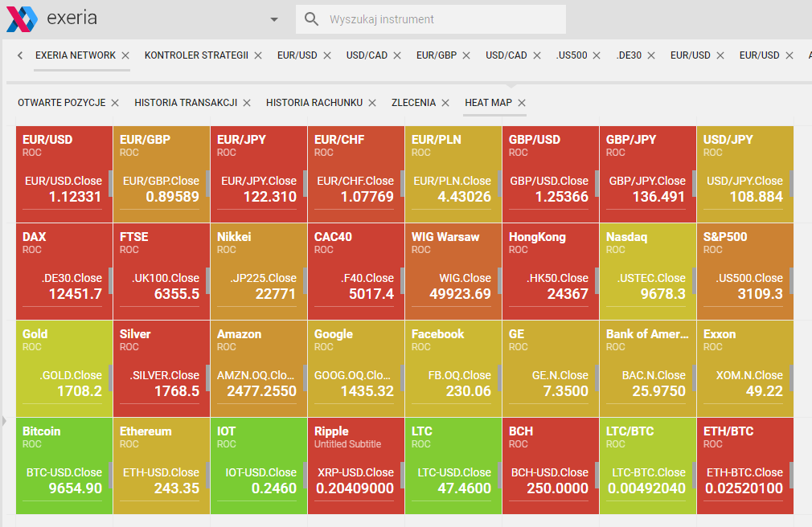Screen dimensions: 812x527
Task: Close the EUR/GBP tab
Action: click(x=466, y=55)
